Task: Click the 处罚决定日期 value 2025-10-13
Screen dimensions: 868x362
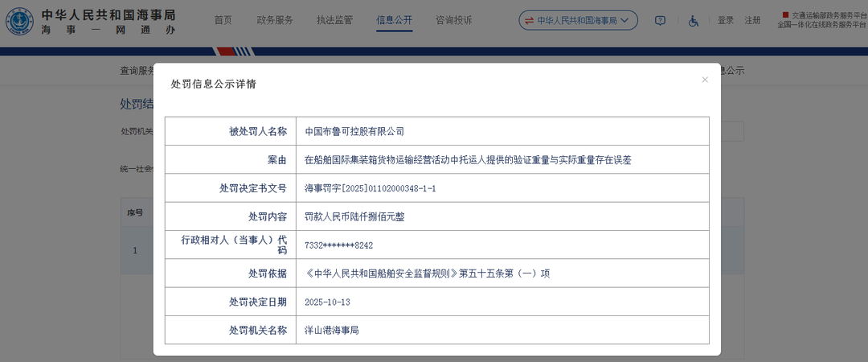Action: tap(328, 302)
